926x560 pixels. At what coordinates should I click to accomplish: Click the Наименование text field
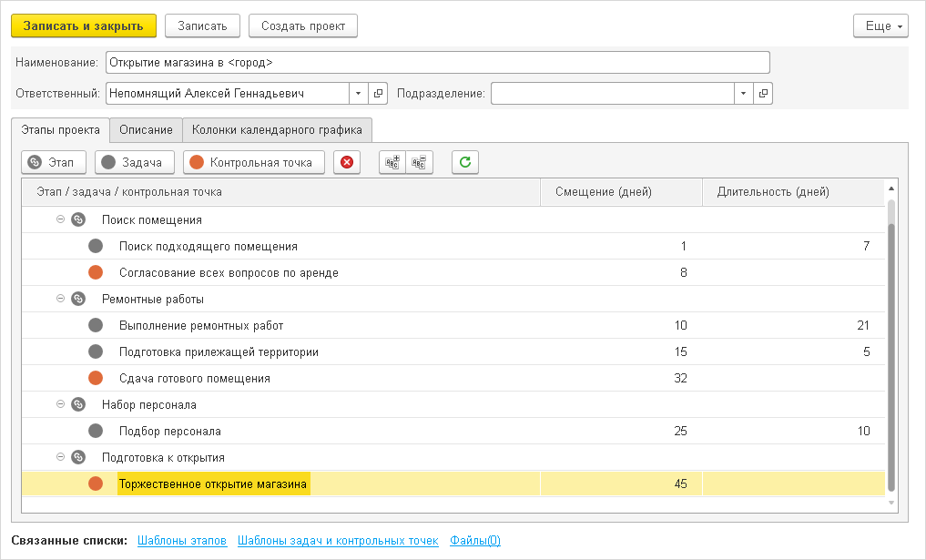pyautogui.click(x=437, y=63)
